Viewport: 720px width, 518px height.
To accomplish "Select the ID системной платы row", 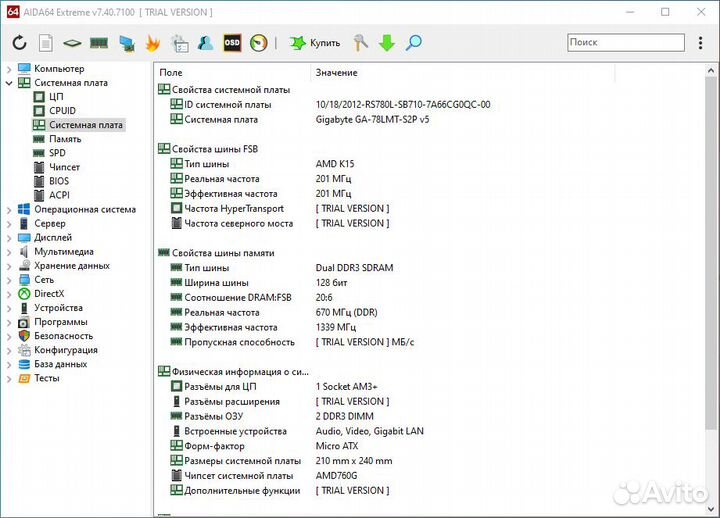I will pyautogui.click(x=227, y=104).
